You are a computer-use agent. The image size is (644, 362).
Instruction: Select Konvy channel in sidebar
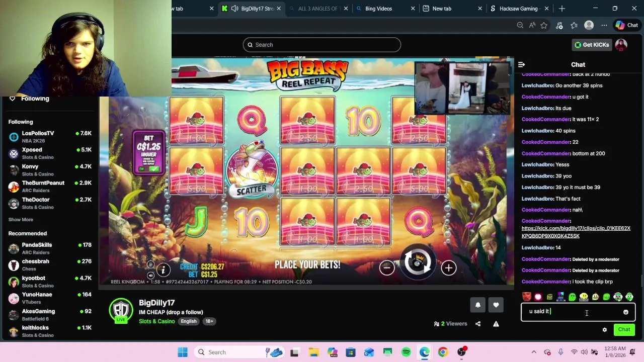[50, 170]
